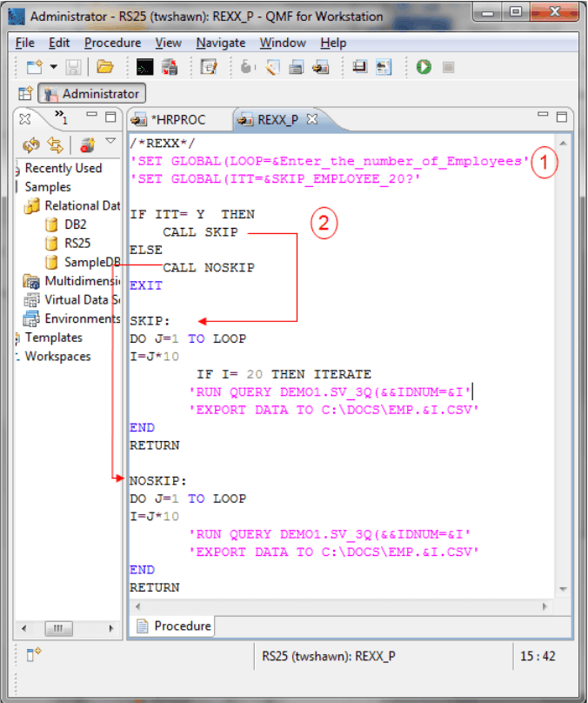Click editor vertical scrollbar down arrow
The image size is (588, 703).
[564, 589]
